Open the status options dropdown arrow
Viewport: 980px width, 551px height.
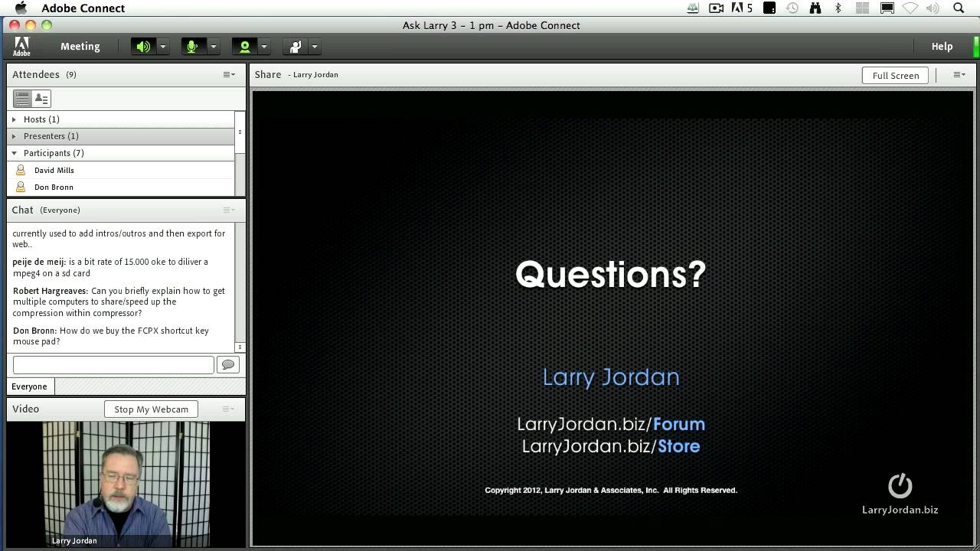[x=314, y=47]
